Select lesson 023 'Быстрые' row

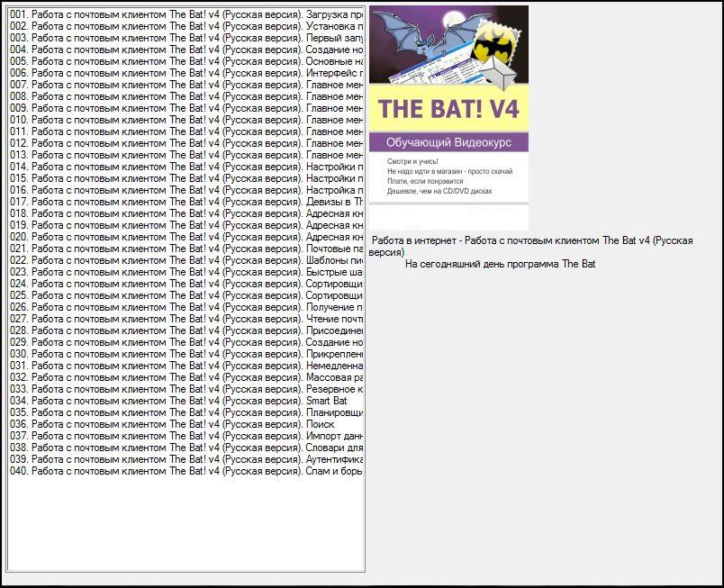pyautogui.click(x=186, y=272)
